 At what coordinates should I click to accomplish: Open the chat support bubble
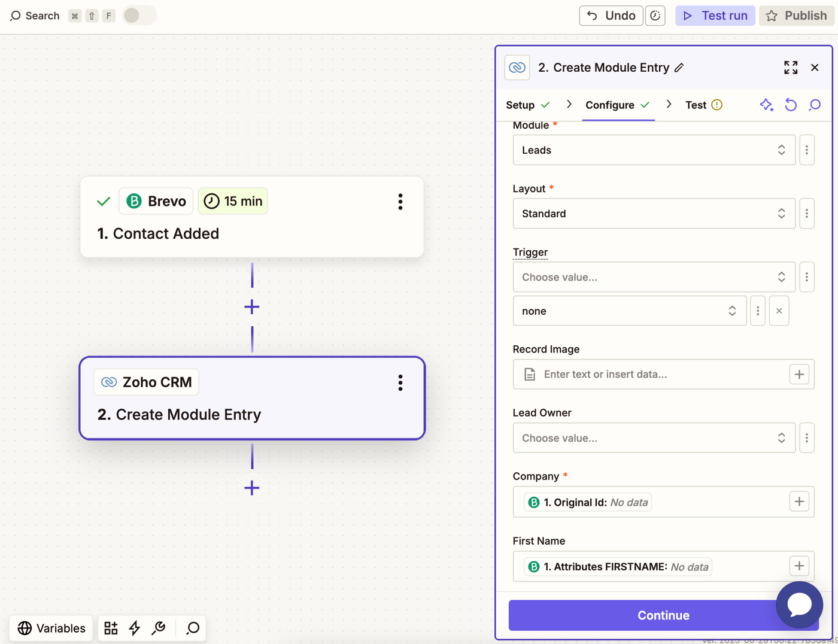tap(799, 605)
